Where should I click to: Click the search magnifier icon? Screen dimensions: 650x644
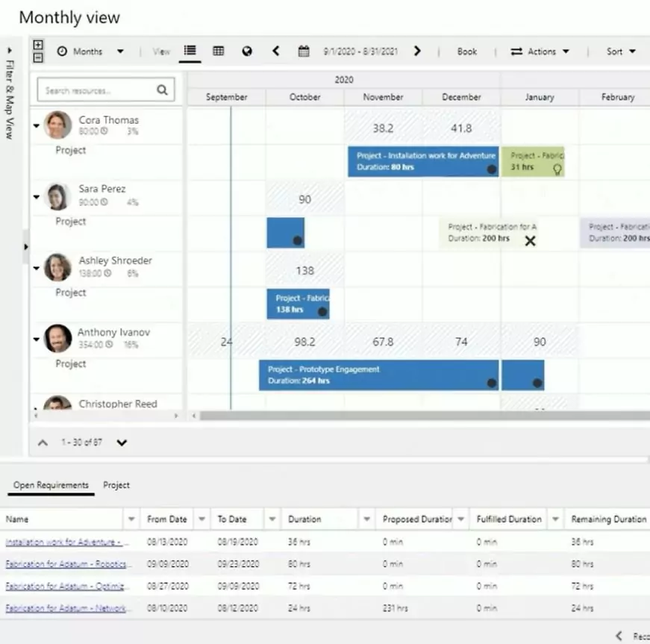click(x=163, y=90)
